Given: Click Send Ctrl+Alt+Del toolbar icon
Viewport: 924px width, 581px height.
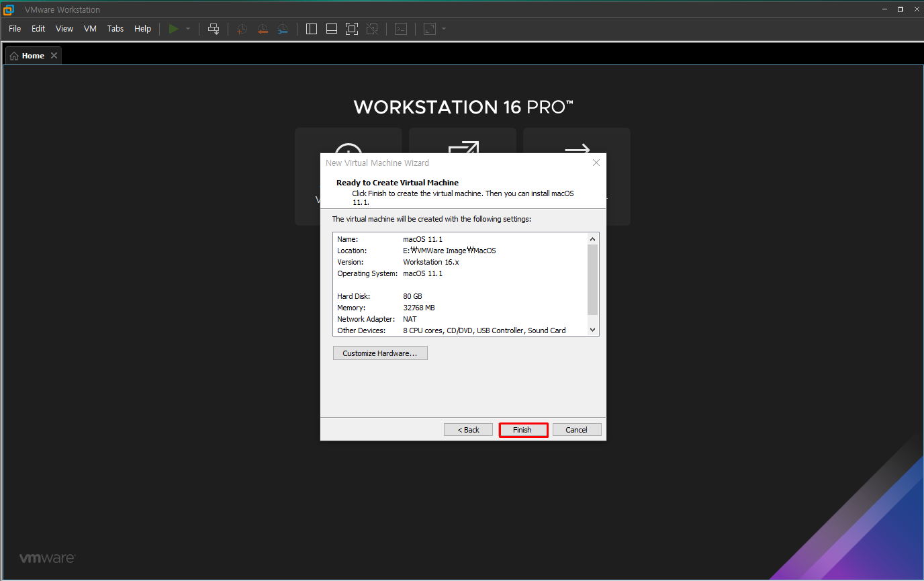Looking at the screenshot, I should (214, 29).
